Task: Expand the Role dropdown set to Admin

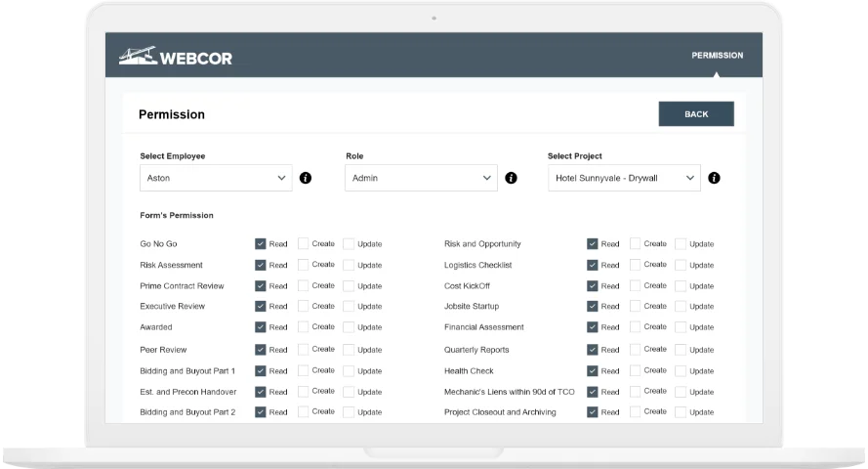Action: [x=421, y=178]
